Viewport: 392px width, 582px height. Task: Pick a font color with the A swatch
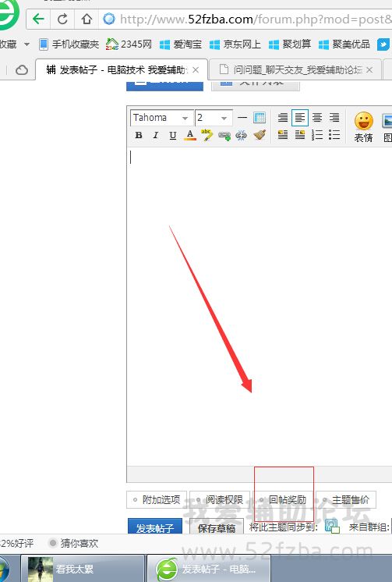[x=190, y=136]
